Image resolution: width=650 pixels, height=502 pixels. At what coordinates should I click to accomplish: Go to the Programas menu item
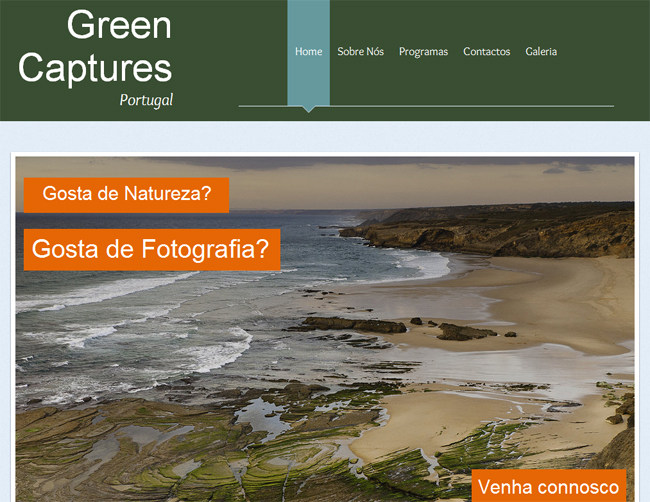coord(423,52)
